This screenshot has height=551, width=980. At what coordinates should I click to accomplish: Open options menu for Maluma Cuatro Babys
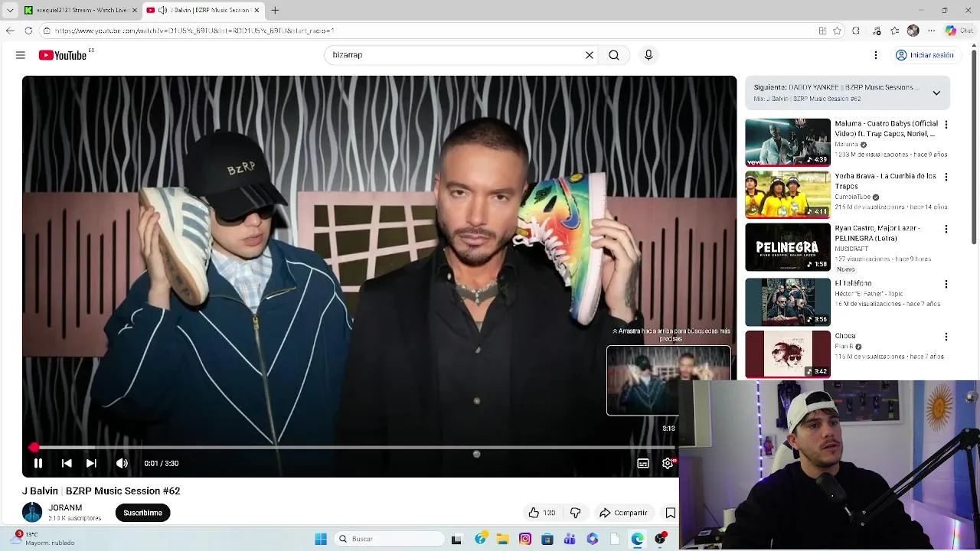click(x=946, y=124)
